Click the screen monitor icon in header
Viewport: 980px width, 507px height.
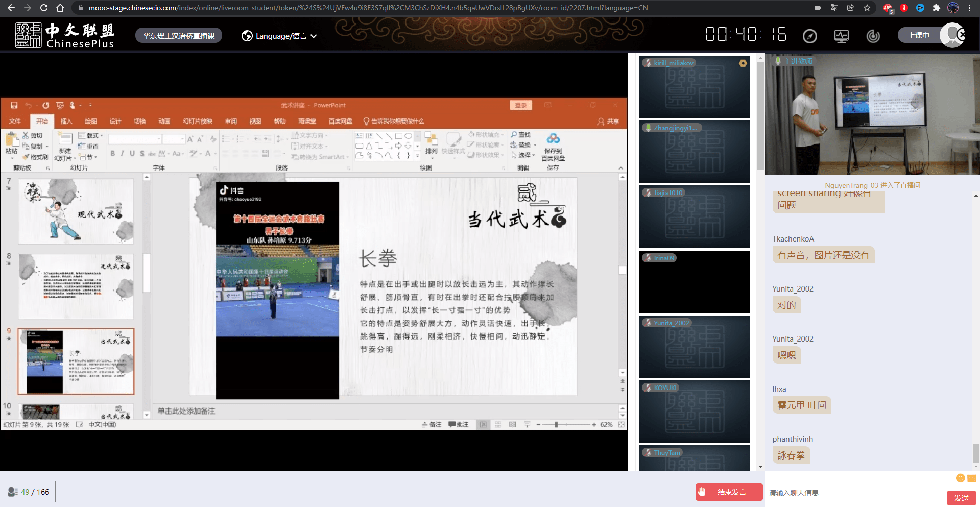[842, 36]
